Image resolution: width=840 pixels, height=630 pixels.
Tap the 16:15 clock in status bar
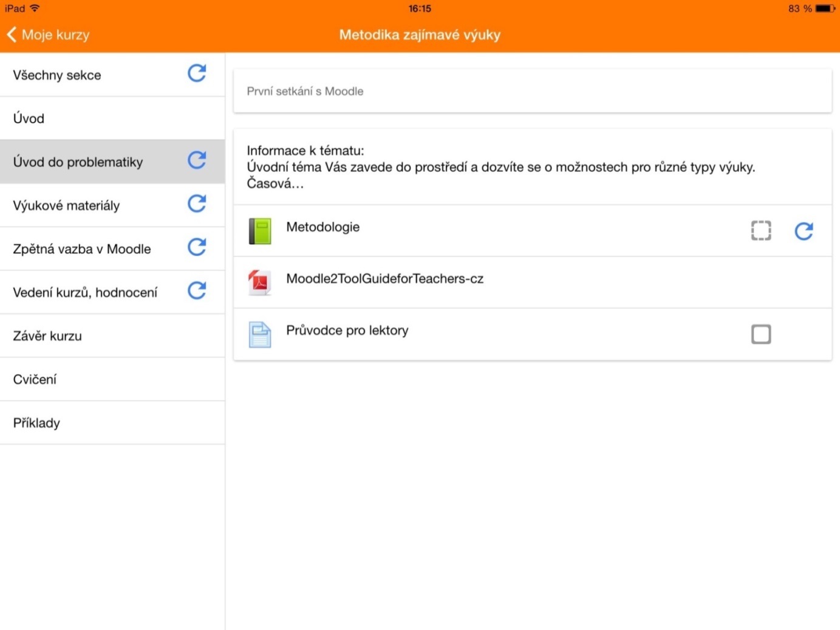(x=420, y=9)
